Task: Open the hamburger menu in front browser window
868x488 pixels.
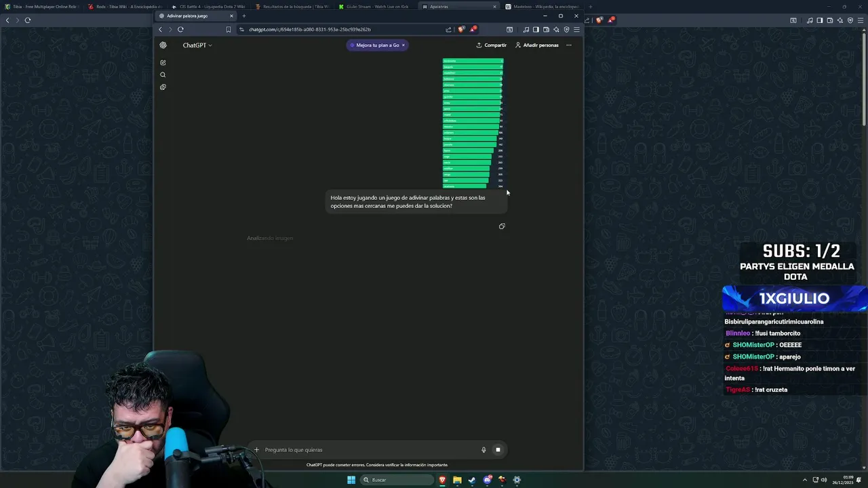Action: coord(576,29)
